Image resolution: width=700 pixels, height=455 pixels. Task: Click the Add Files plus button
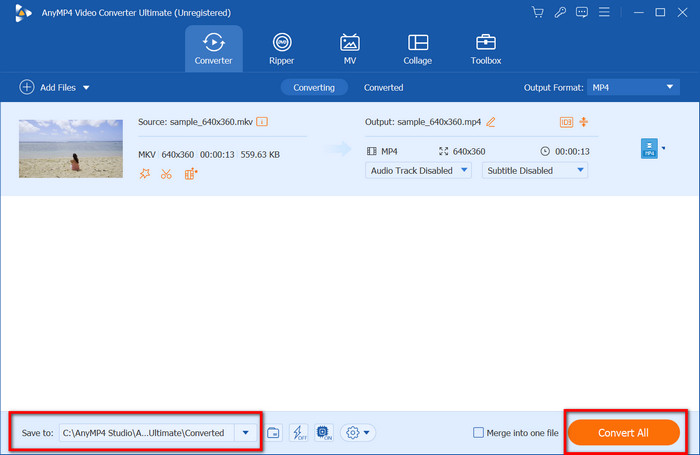click(27, 87)
